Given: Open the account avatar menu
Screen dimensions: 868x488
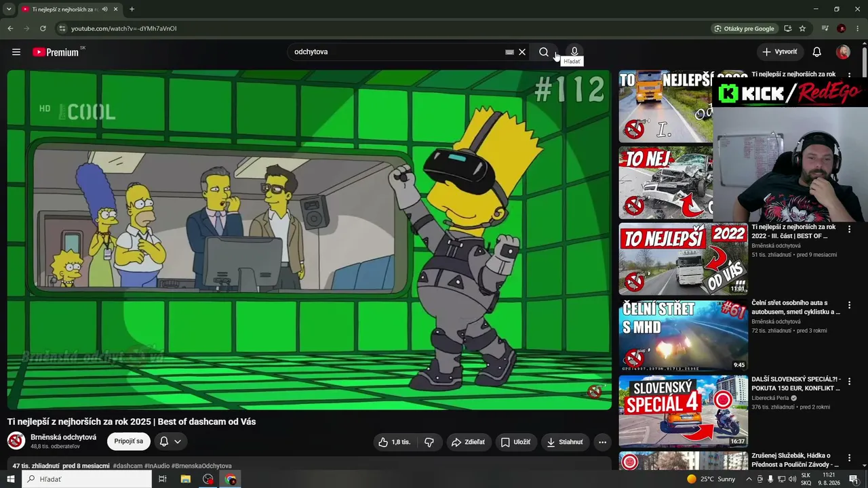Looking at the screenshot, I should point(844,52).
